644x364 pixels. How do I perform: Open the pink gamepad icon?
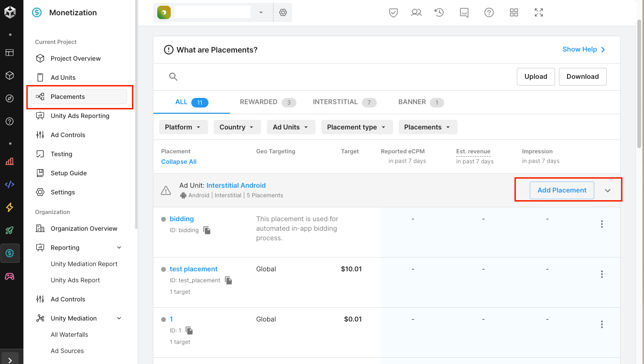(10, 276)
